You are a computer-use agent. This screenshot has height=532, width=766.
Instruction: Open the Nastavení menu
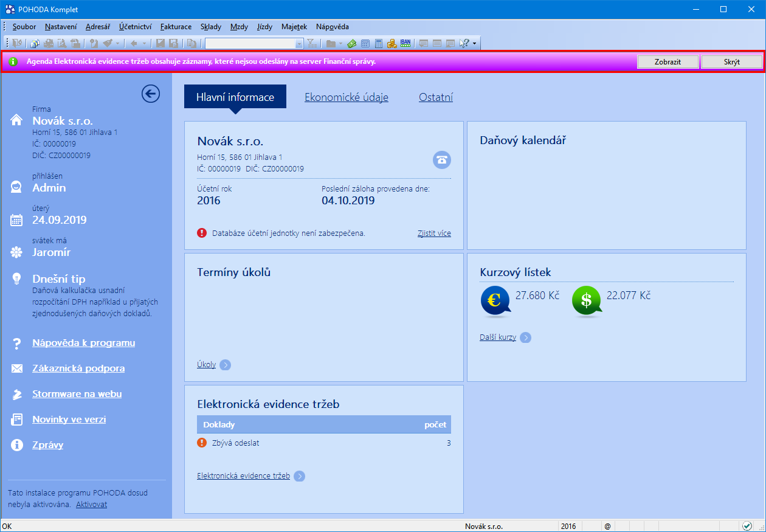click(61, 27)
